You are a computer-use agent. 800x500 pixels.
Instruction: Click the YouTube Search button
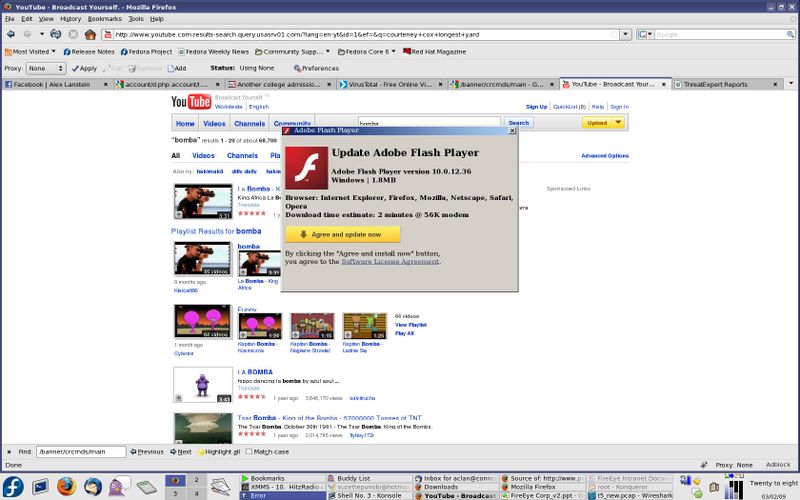(x=519, y=123)
